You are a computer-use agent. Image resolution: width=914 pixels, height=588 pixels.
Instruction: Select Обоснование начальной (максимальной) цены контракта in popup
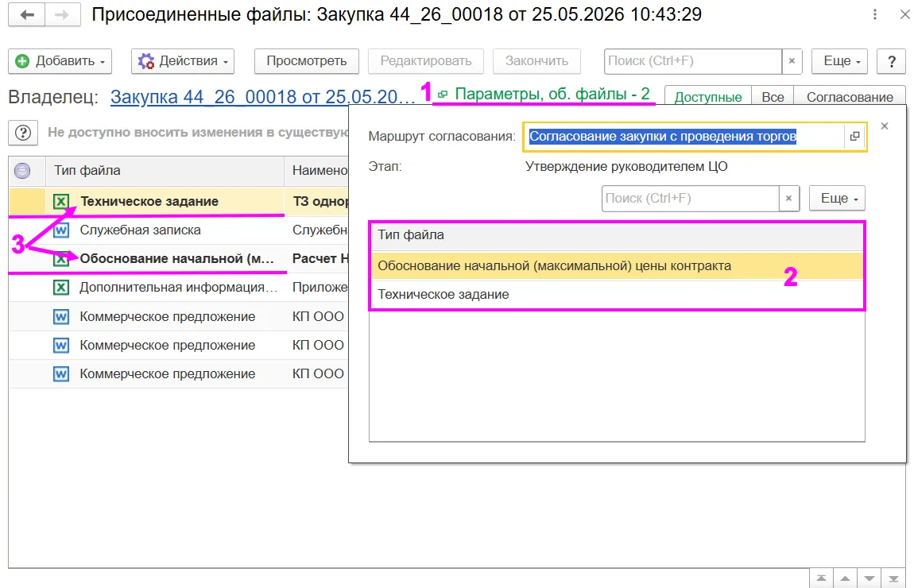(617, 265)
